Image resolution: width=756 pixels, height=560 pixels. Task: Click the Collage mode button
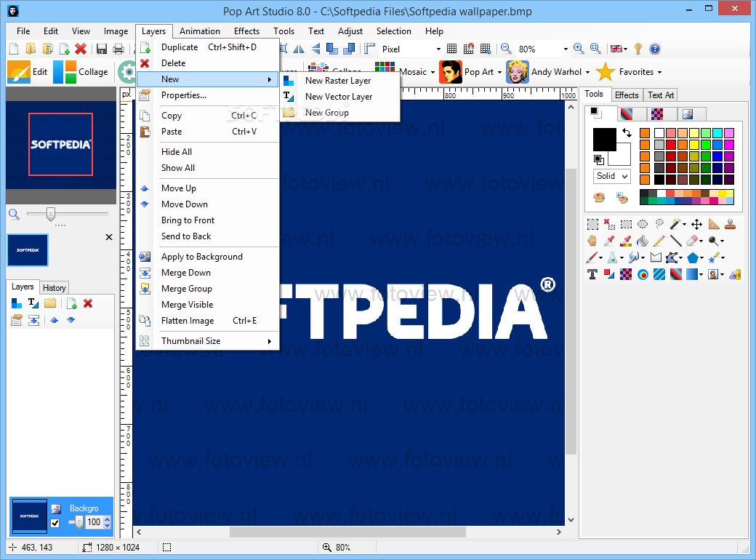[81, 72]
